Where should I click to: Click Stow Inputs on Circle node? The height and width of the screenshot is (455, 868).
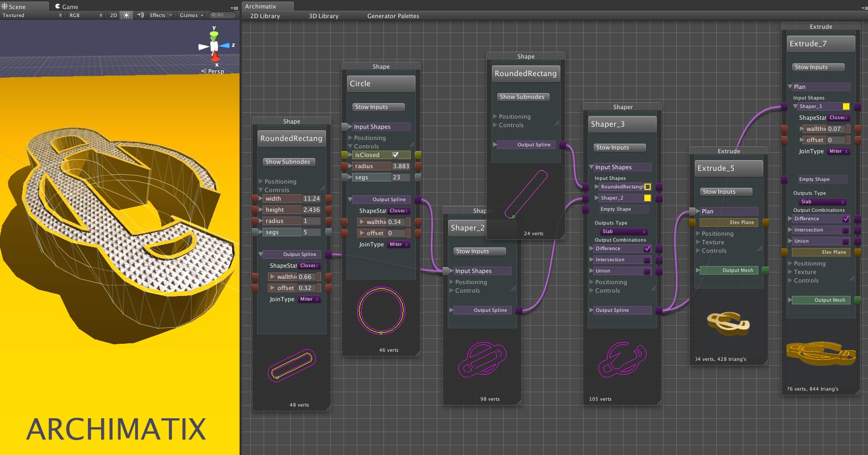click(x=379, y=107)
